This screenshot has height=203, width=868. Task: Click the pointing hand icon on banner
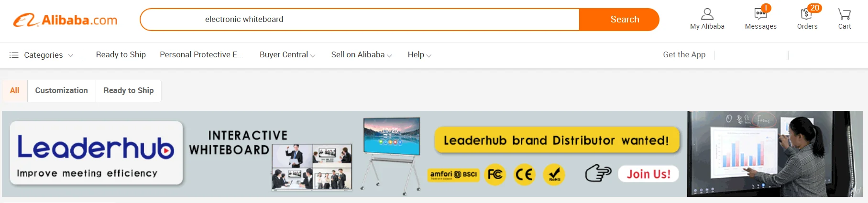point(598,173)
